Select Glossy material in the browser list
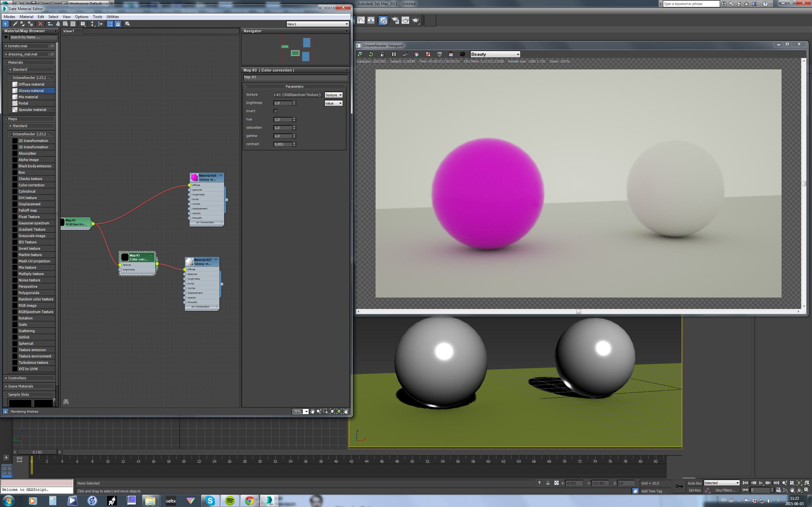The image size is (812, 507). click(x=31, y=91)
